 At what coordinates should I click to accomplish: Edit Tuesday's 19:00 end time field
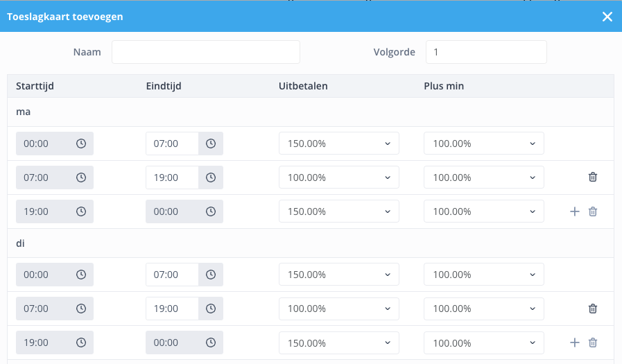[x=172, y=309]
